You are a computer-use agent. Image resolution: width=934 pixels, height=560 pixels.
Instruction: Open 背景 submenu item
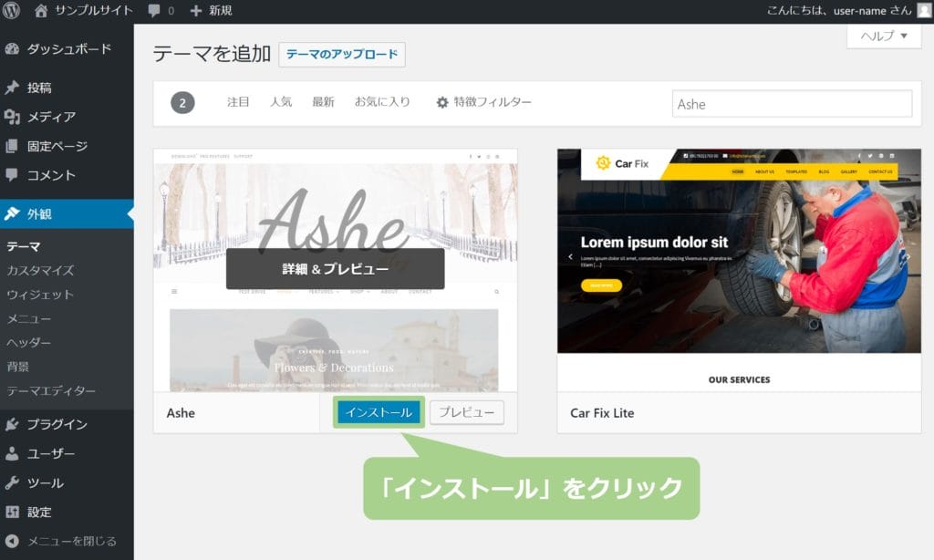(18, 367)
